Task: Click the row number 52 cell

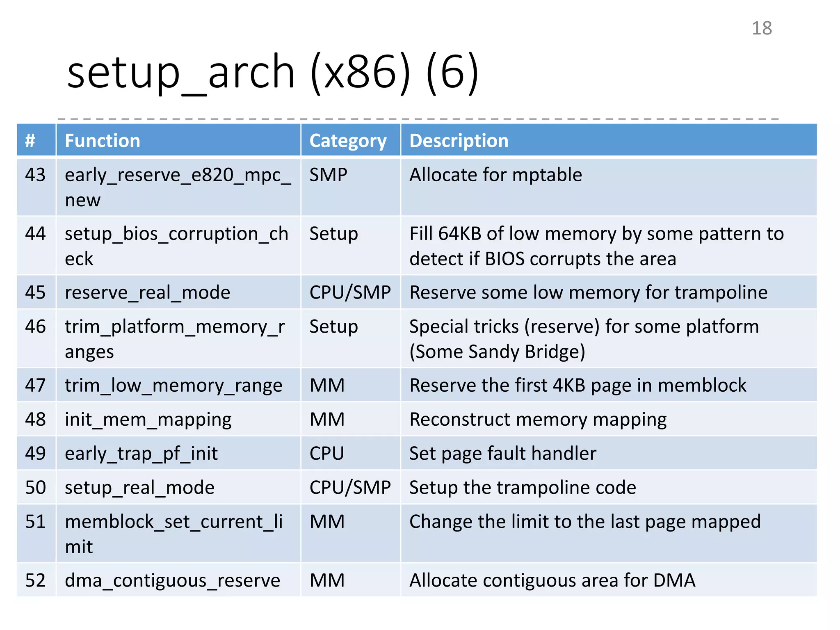Action: point(35,580)
